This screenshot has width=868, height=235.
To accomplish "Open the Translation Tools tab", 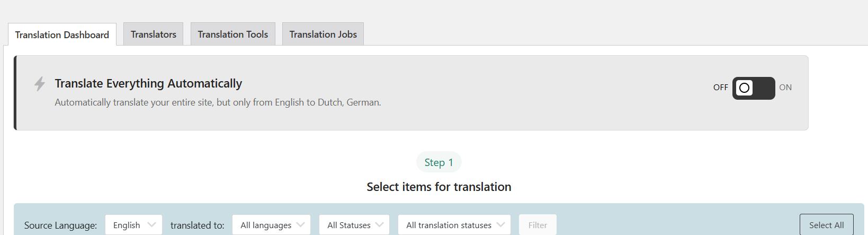I will point(233,34).
